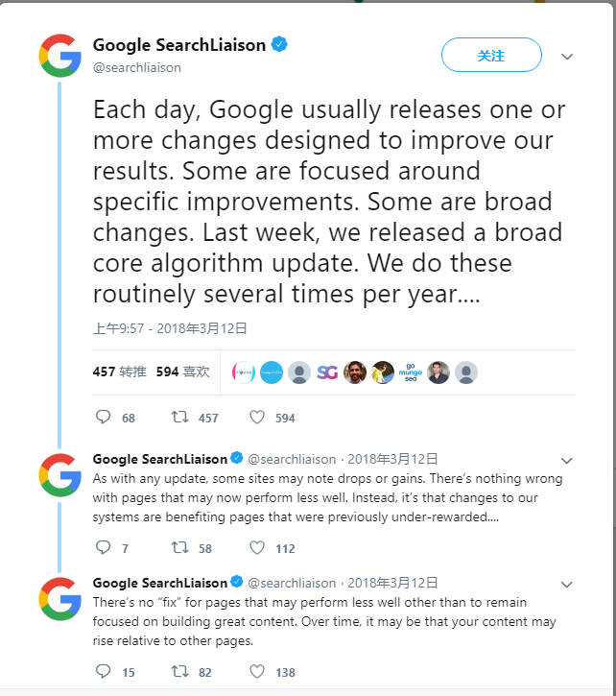Open the @searchliaison handle under the top name
616x696 pixels.
[136, 67]
